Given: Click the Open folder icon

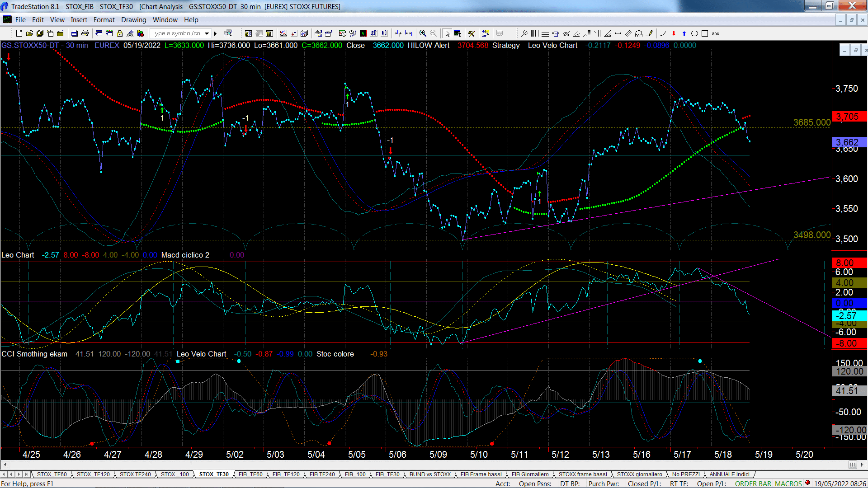Looking at the screenshot, I should [29, 33].
